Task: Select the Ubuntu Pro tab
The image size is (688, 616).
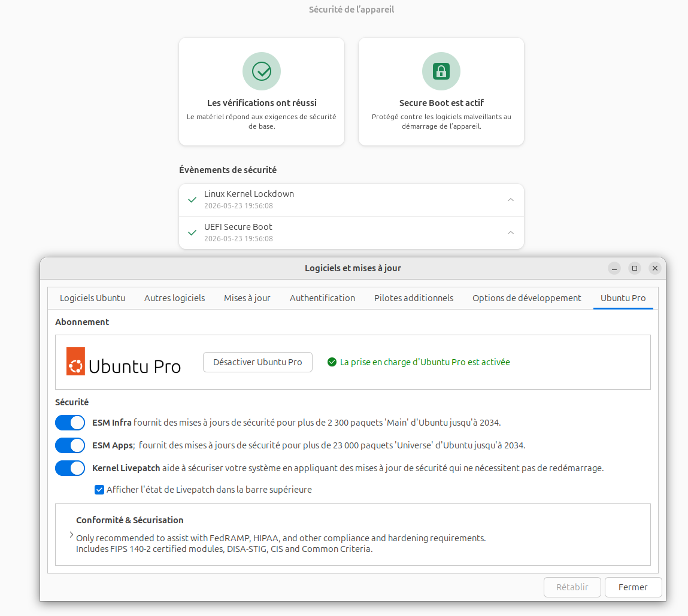Action: point(623,298)
